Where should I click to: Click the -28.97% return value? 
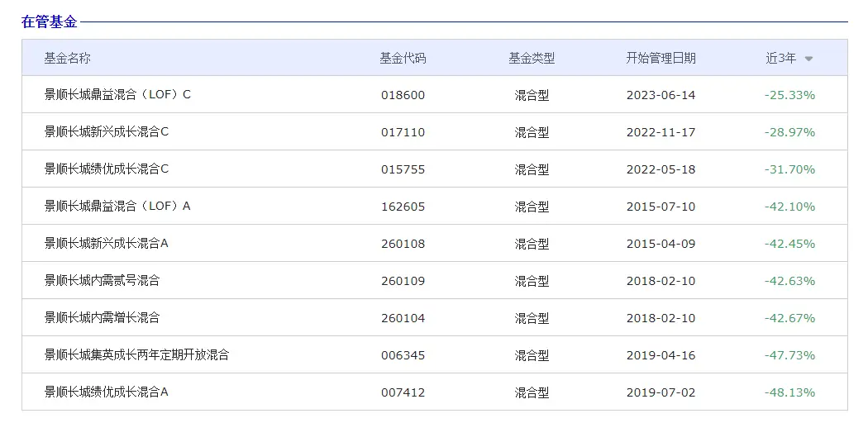click(790, 132)
